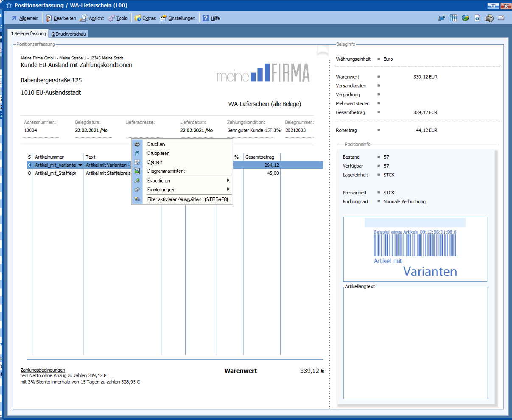Choose Diagrammassistent from the context menu
Screen dimensions: 512x420
(x=166, y=171)
